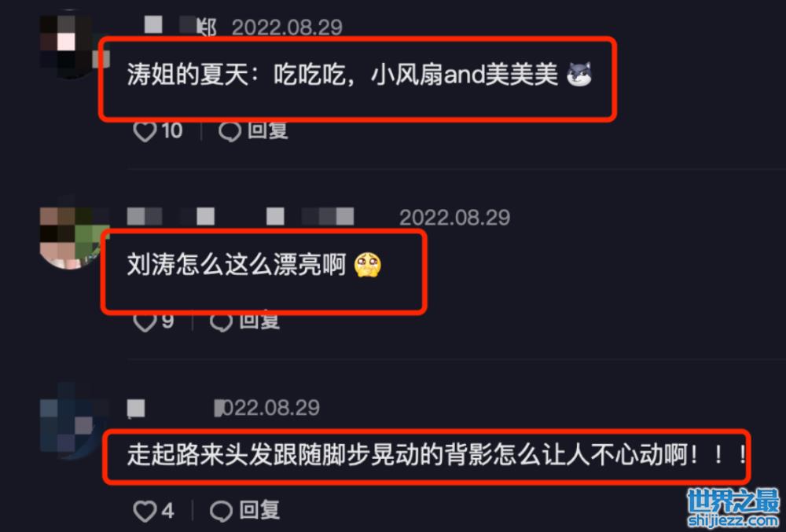The image size is (786, 532).
Task: Click the 刘涛怎么这么漂亮啊 comment text
Action: point(236,265)
